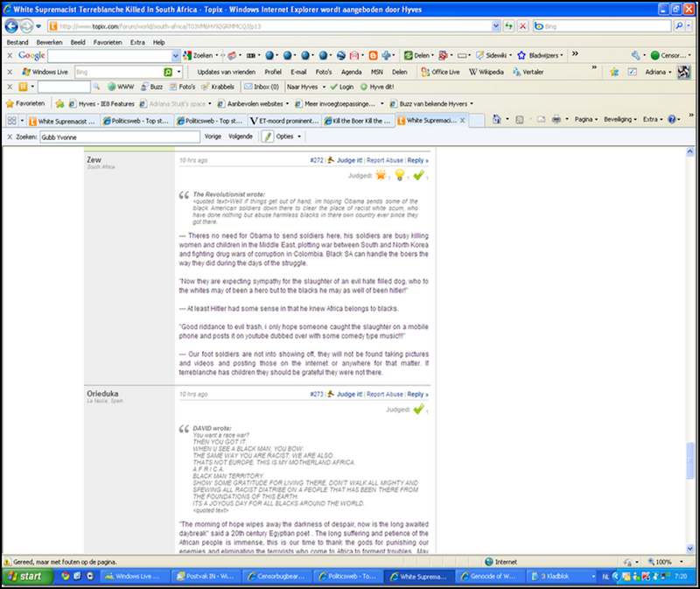Open the Hyves Inbox (0)
The height and width of the screenshot is (589, 700).
261,87
